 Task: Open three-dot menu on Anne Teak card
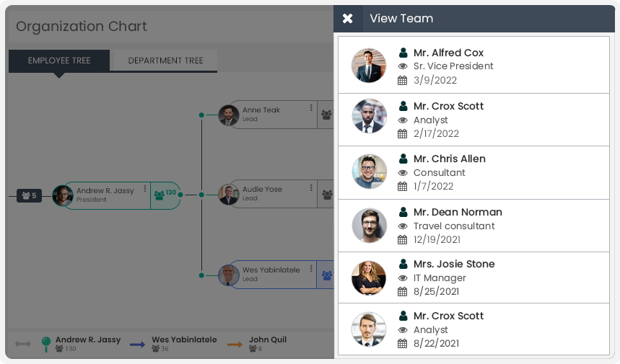(x=311, y=107)
